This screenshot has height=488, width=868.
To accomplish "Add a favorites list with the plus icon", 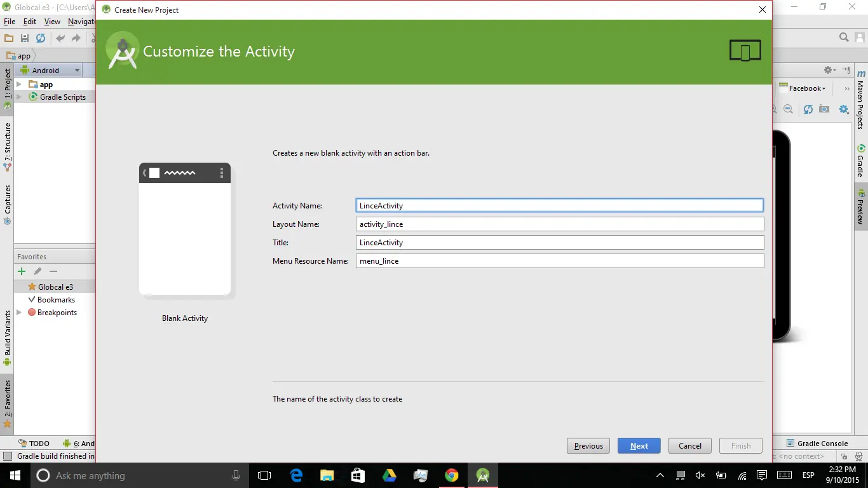I will 22,271.
